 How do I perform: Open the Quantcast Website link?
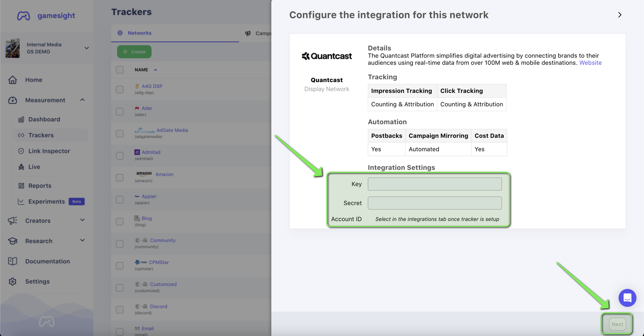(590, 63)
